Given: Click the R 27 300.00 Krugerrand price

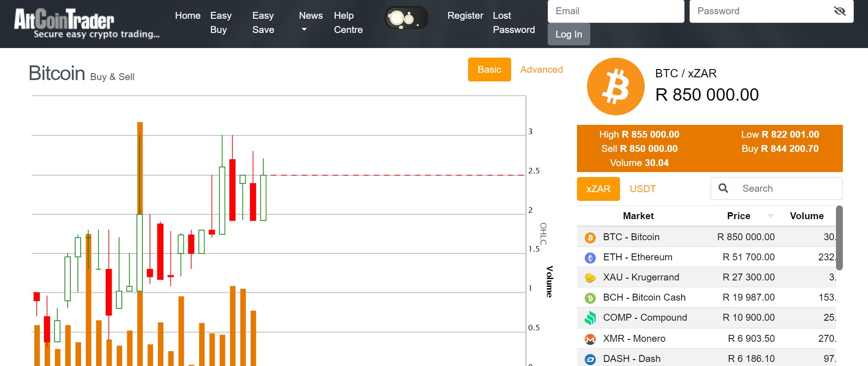Looking at the screenshot, I should [749, 277].
